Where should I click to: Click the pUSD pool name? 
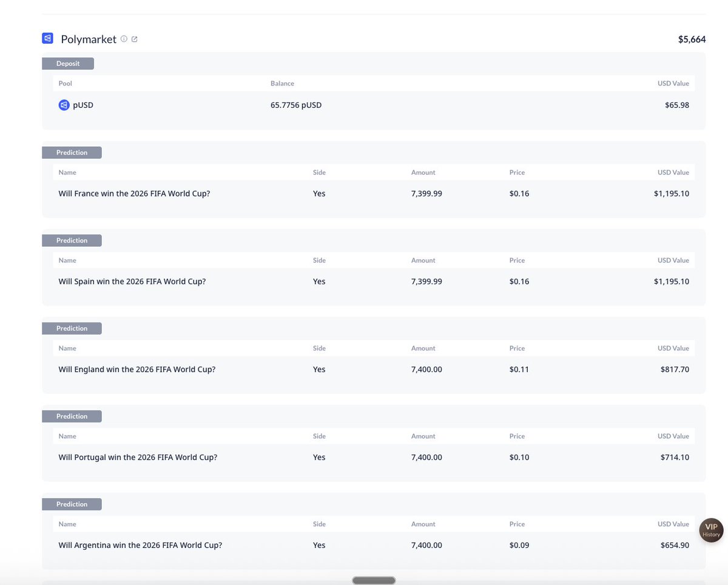point(83,105)
